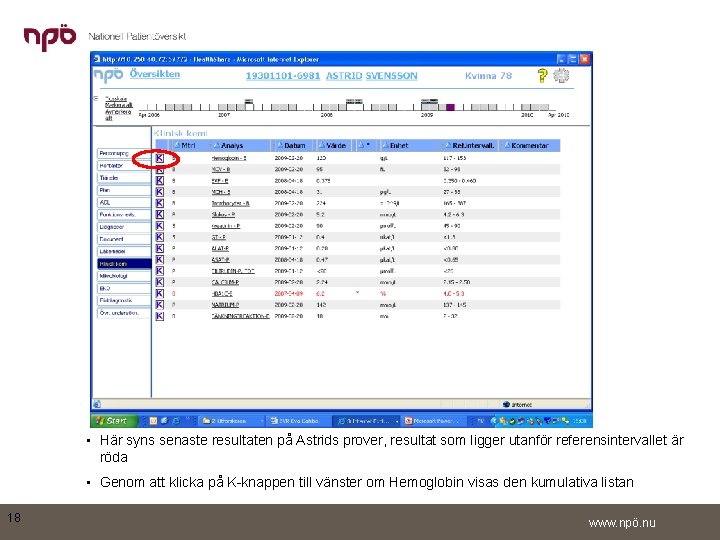This screenshot has width=720, height=540.
Task: Sort table by Kommentar column
Action: click(x=527, y=146)
